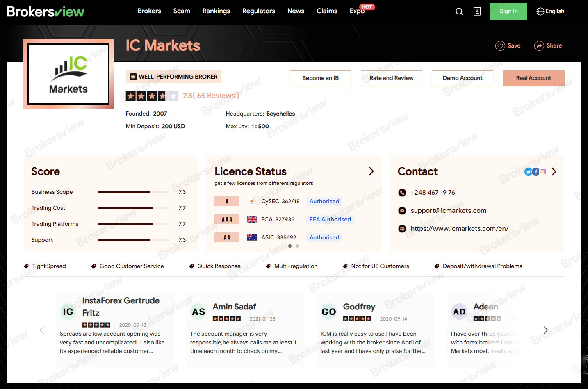Open the Instagram icon in the Contact panel
Image resolution: width=588 pixels, height=389 pixels.
point(543,172)
